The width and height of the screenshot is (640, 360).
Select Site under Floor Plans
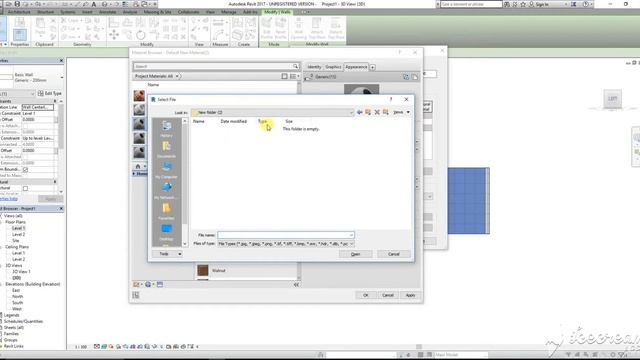[x=16, y=241]
